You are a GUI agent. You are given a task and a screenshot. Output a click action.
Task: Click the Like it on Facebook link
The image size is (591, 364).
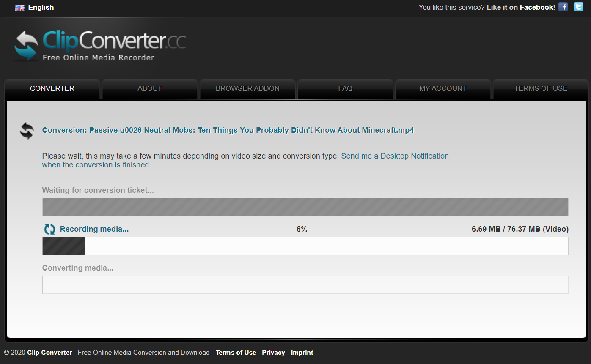pyautogui.click(x=521, y=7)
